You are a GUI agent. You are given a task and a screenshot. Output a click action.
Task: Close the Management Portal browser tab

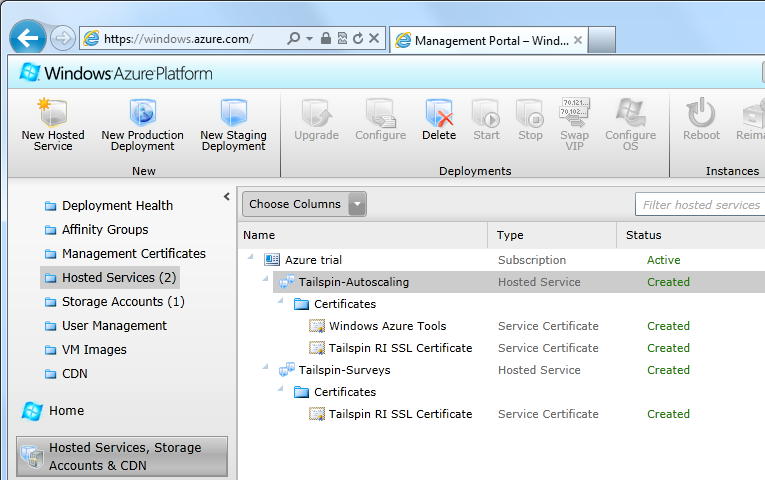(578, 40)
